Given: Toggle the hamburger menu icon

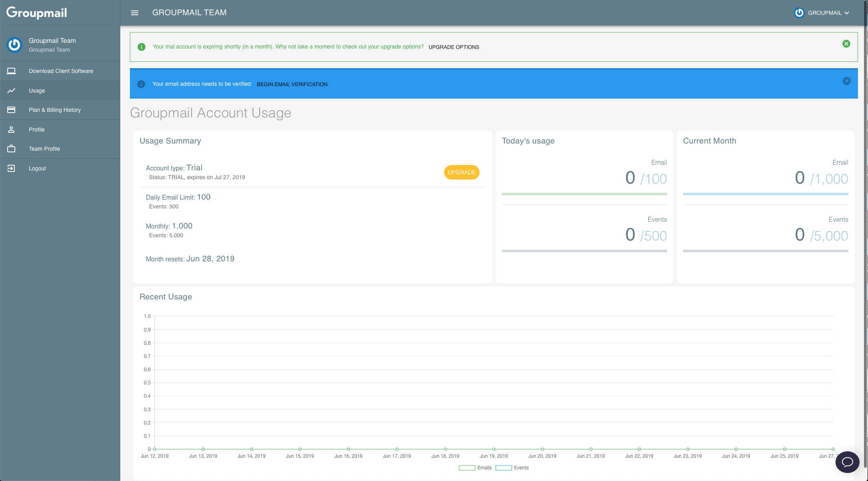Looking at the screenshot, I should 135,13.
